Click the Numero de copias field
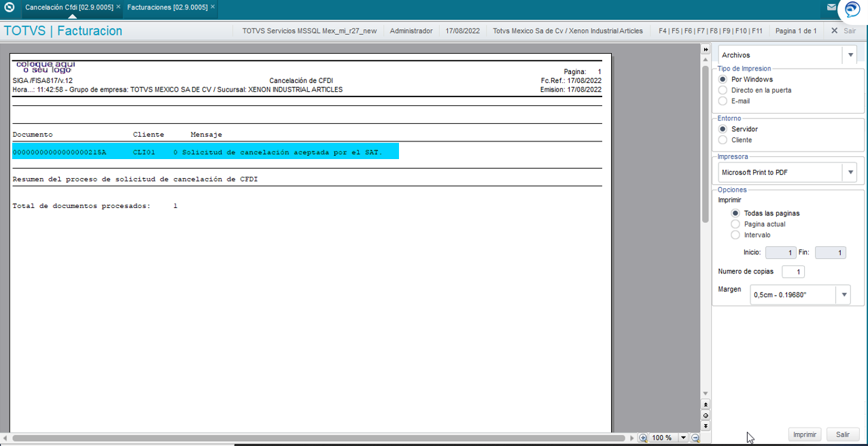This screenshot has width=868, height=446. pos(793,272)
